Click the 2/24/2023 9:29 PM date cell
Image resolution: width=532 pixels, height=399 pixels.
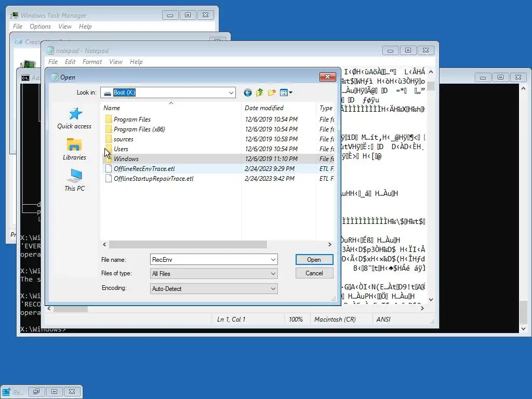click(x=270, y=169)
